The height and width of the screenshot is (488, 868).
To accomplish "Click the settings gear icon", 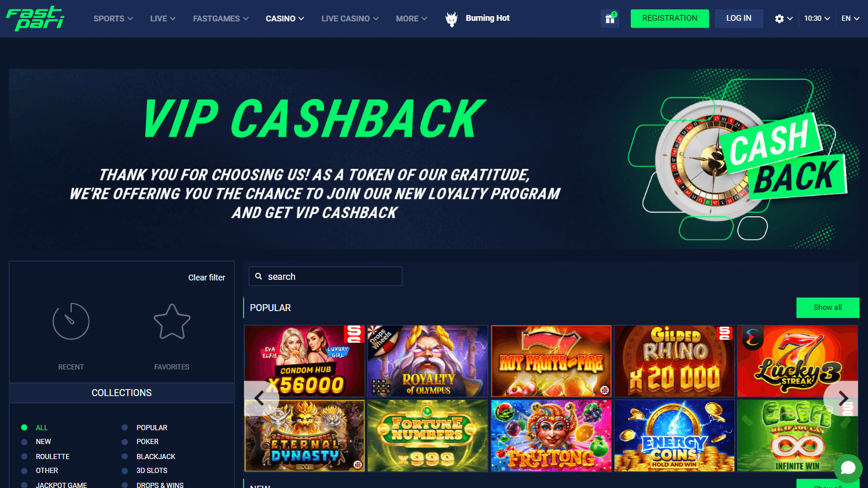I will pos(779,19).
